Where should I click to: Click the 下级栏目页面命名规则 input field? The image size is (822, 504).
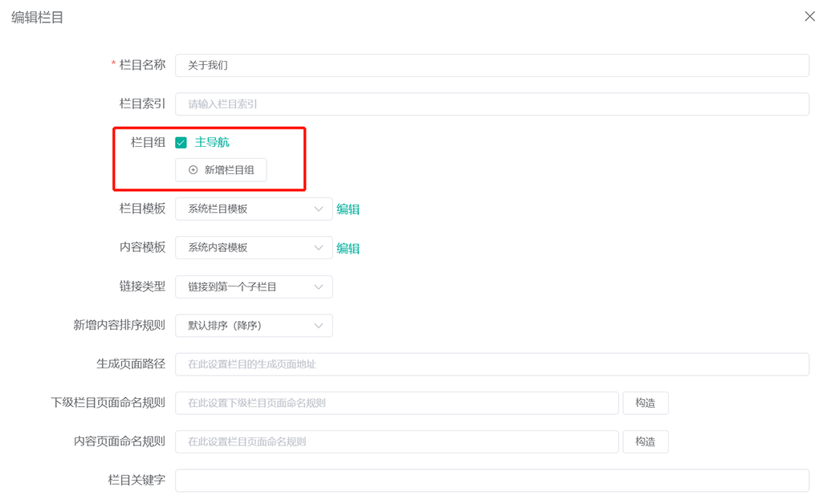click(397, 403)
